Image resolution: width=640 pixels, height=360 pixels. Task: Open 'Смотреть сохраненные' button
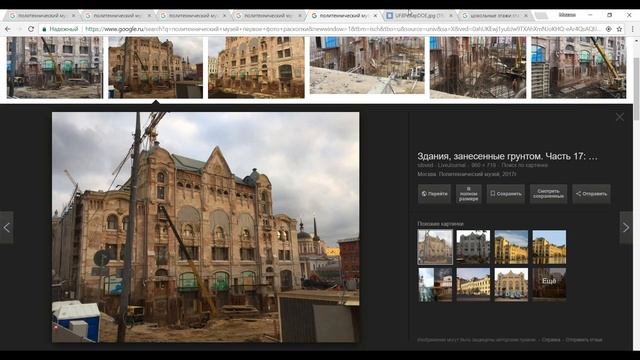[x=548, y=194]
